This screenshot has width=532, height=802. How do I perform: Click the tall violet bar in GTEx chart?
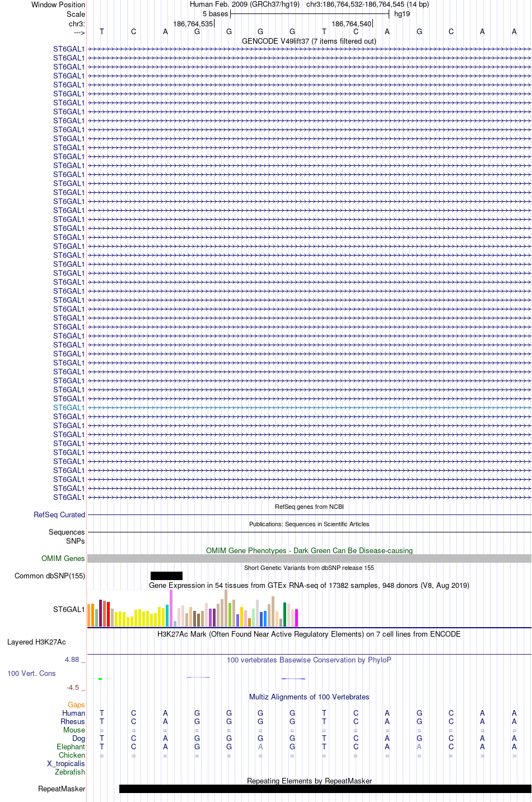(171, 608)
